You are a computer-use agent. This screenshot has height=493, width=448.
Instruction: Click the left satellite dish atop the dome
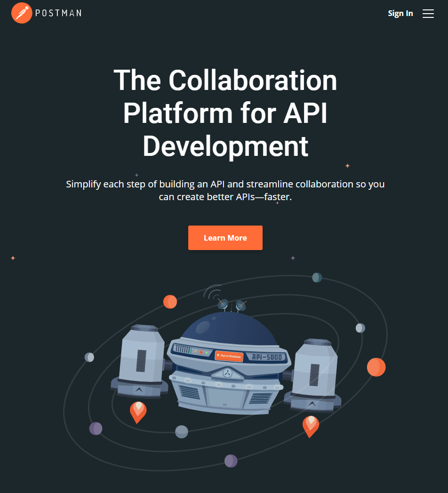point(223,304)
